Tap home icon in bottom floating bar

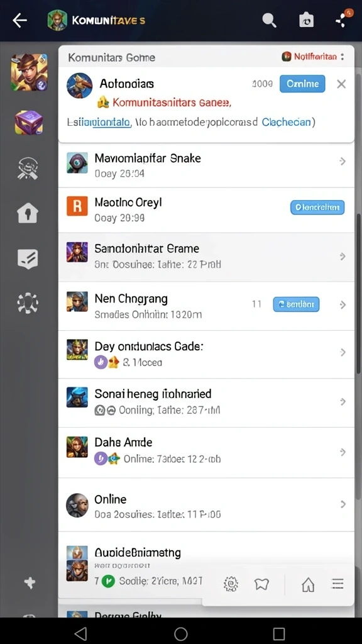coord(308,584)
